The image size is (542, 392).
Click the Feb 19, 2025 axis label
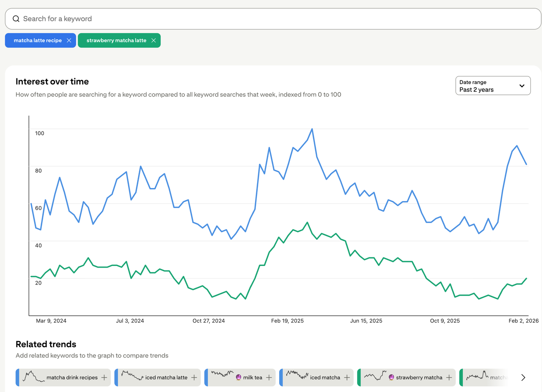[287, 321]
